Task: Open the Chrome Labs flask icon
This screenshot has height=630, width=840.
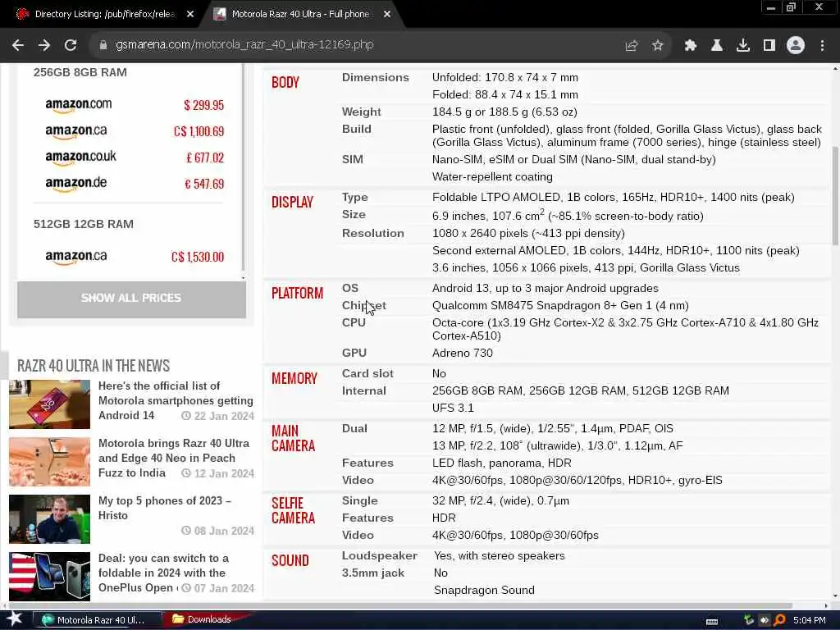Action: [716, 45]
